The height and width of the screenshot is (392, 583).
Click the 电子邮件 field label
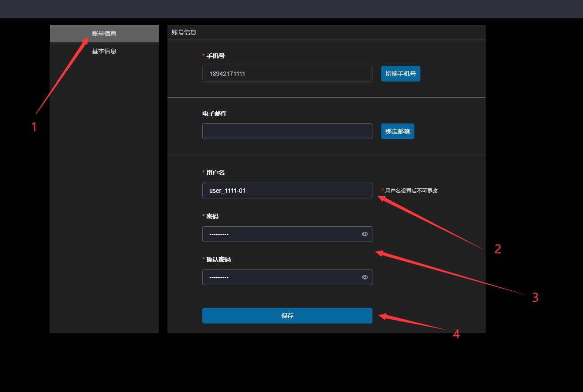215,113
